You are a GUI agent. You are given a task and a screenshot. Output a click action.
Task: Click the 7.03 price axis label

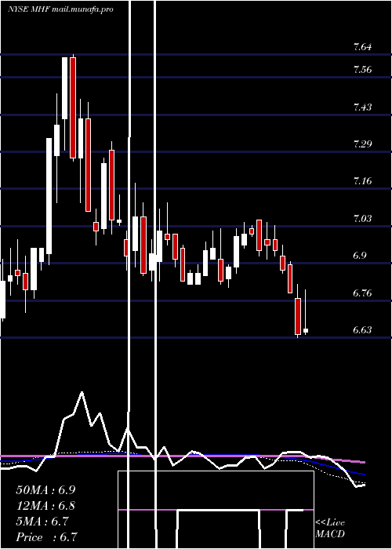[362, 219]
